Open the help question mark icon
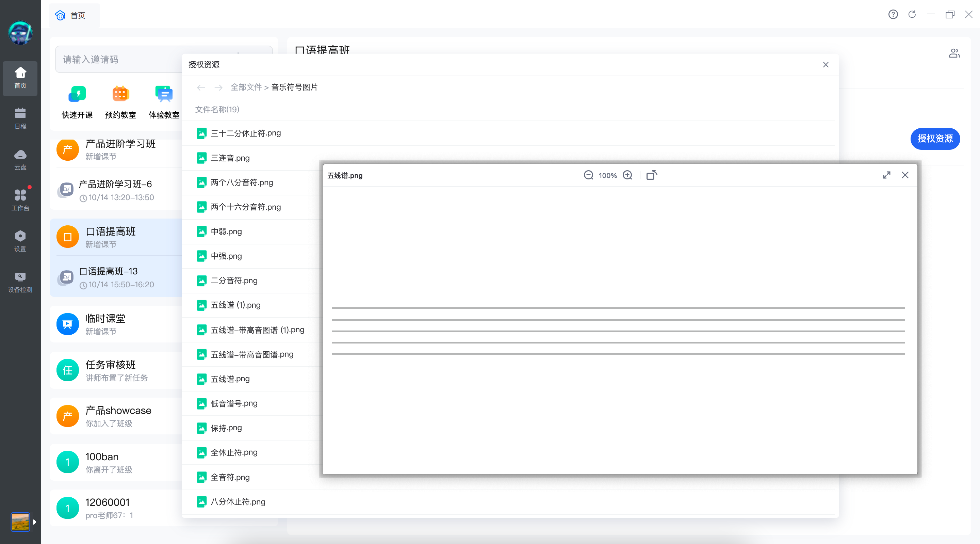The height and width of the screenshot is (544, 980). (x=893, y=14)
